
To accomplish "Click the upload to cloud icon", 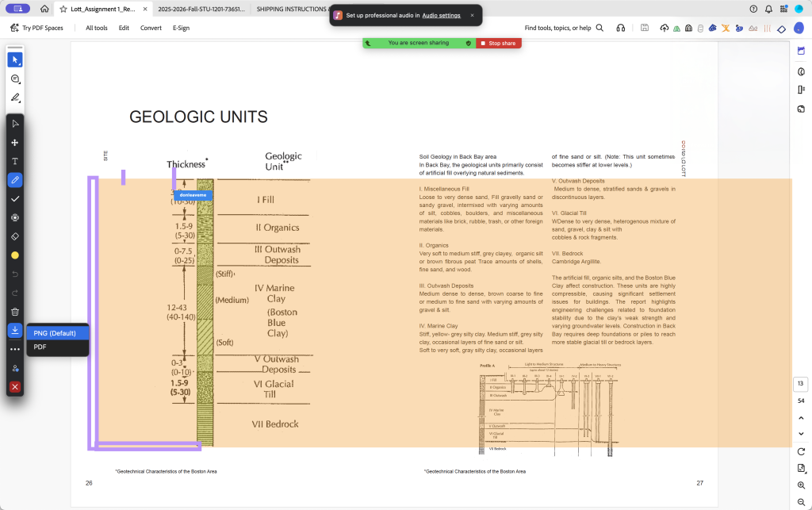I will (663, 28).
